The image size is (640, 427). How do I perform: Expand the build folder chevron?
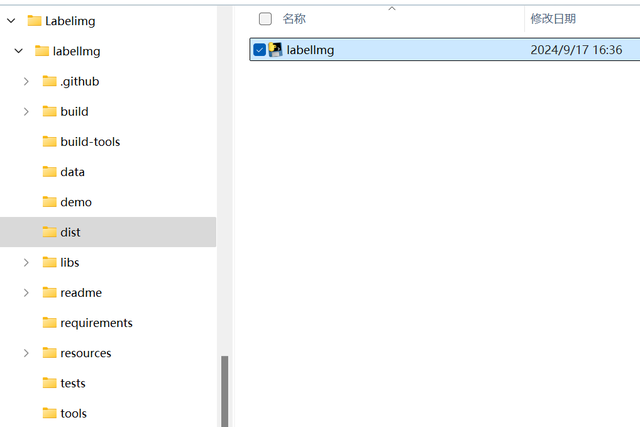click(x=26, y=111)
